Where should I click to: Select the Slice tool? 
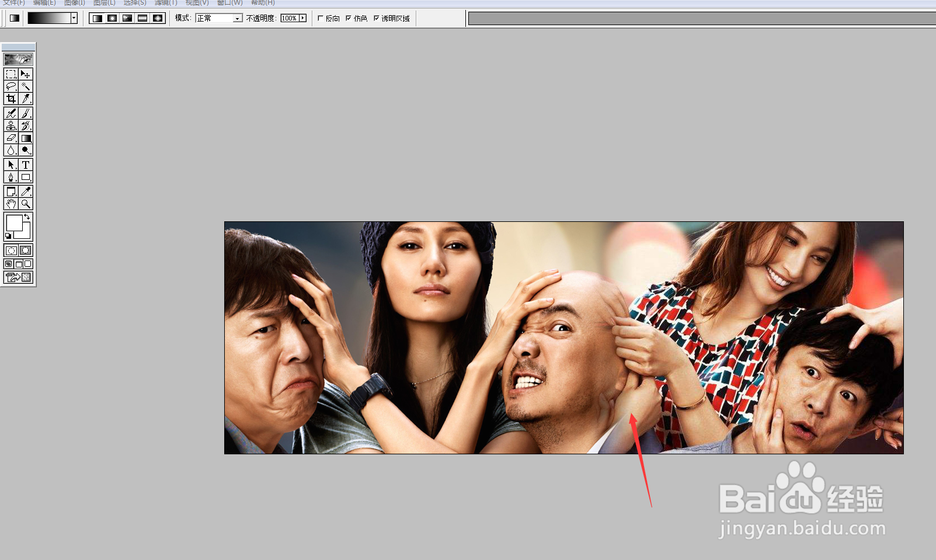[26, 99]
